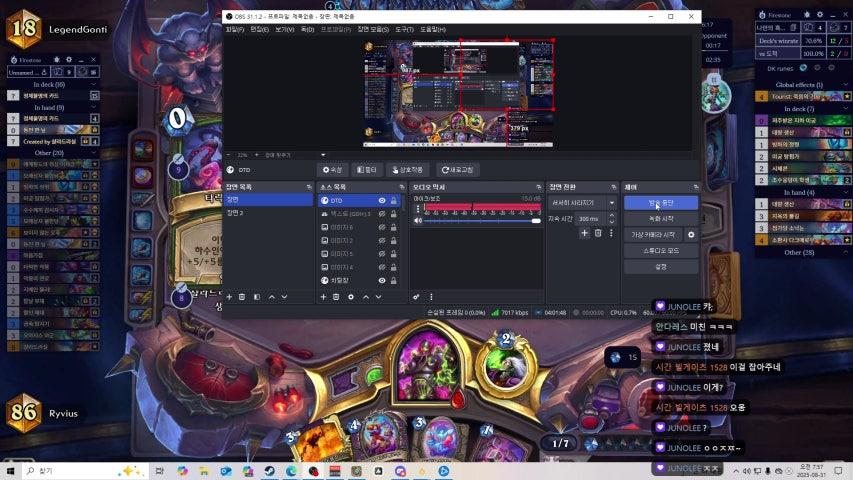The height and width of the screenshot is (480, 853).
Task: Click the 필터 filters button
Action: 367,170
